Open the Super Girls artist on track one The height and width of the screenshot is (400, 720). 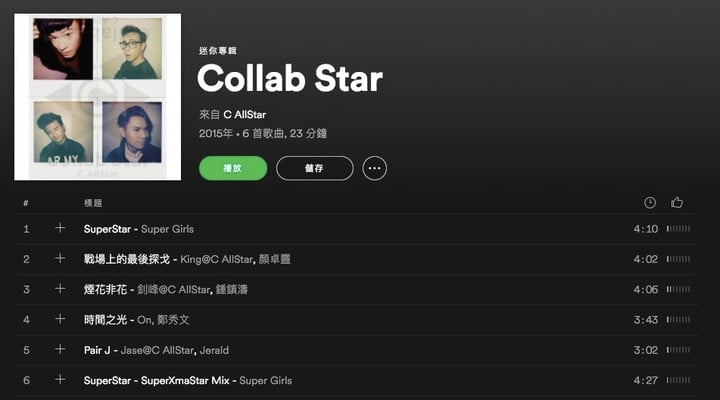pos(167,229)
